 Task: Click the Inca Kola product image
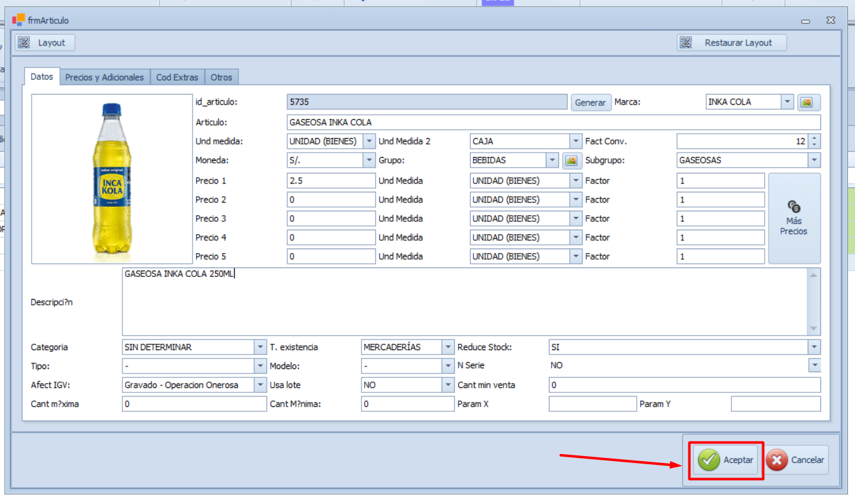click(x=112, y=179)
